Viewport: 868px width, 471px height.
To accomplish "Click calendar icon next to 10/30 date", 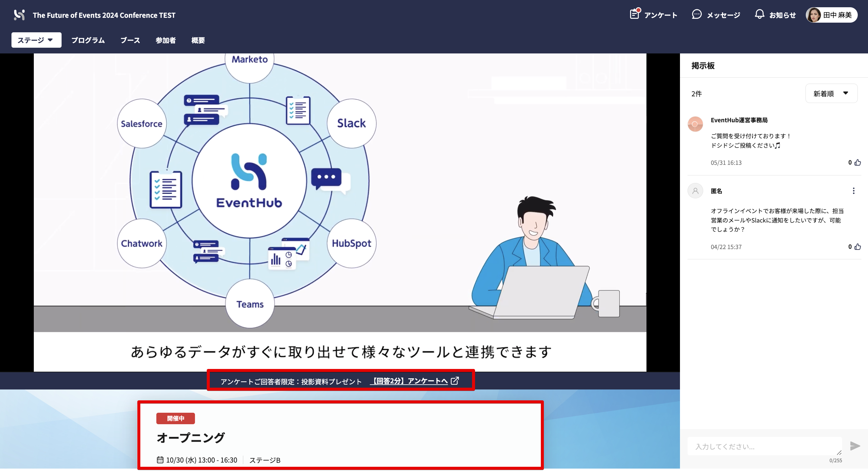I will pyautogui.click(x=160, y=460).
